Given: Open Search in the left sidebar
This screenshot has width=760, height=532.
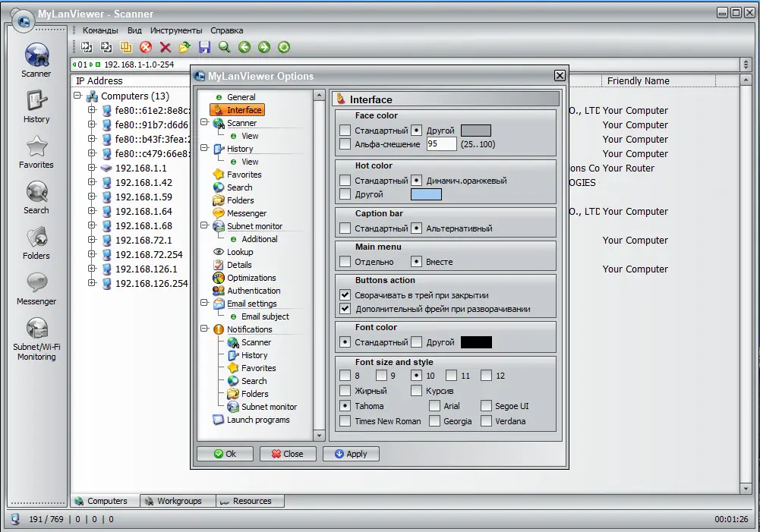Looking at the screenshot, I should tap(36, 197).
